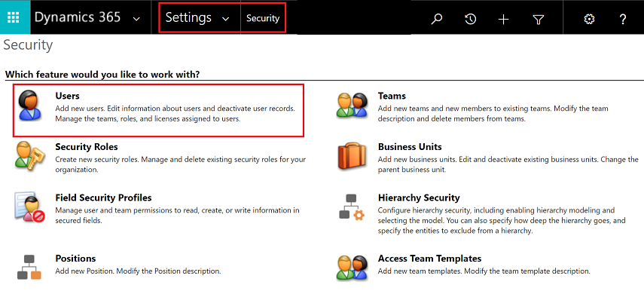The width and height of the screenshot is (644, 297).
Task: Click the 'Add new users. Edit information' description
Action: [x=175, y=114]
